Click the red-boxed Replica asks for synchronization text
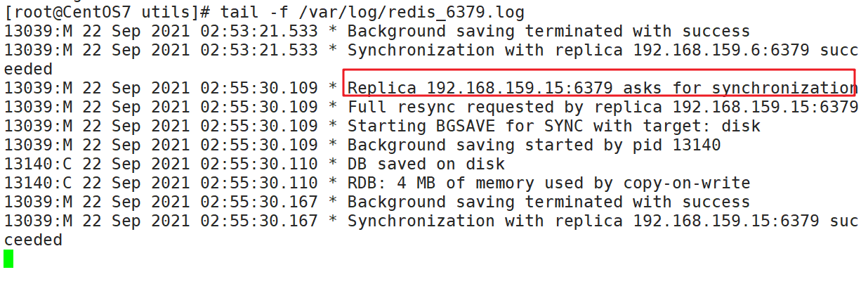Image resolution: width=868 pixels, height=284 pixels. 603,89
